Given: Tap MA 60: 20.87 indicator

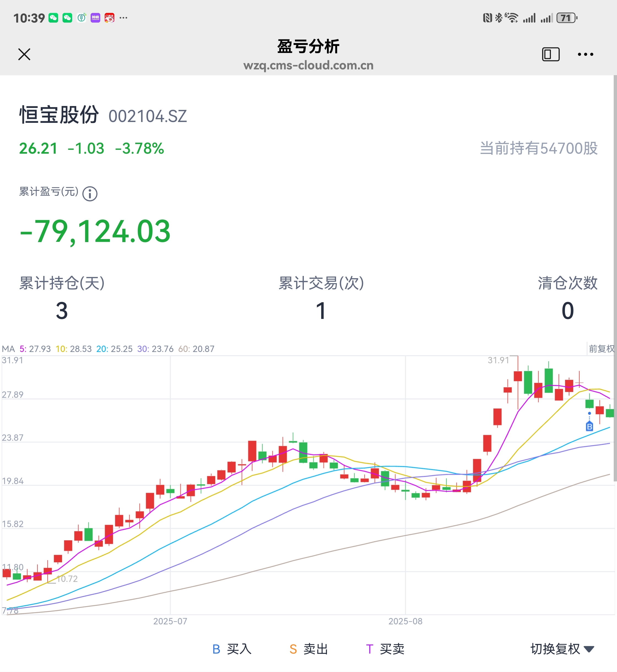Looking at the screenshot, I should pyautogui.click(x=196, y=349).
